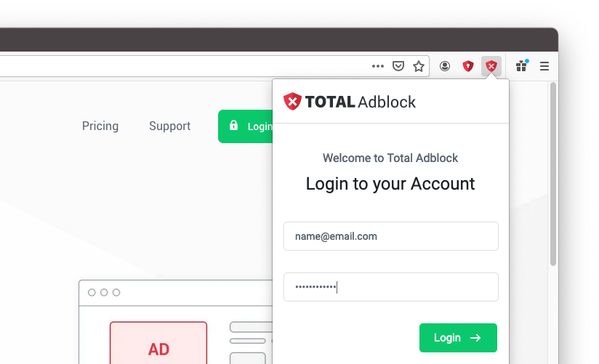Submit the popup Login button with arrow

pyautogui.click(x=458, y=338)
